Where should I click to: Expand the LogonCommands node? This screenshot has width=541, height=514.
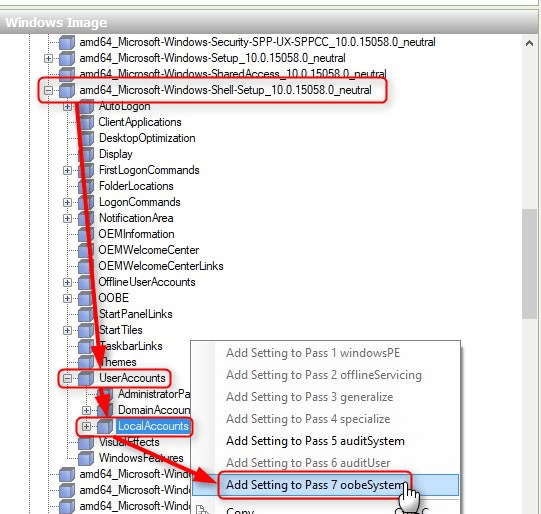[68, 202]
